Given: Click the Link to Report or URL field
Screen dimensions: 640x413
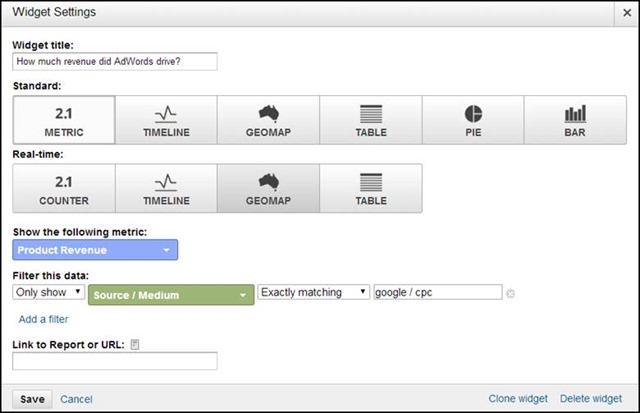Looking at the screenshot, I should 115,361.
